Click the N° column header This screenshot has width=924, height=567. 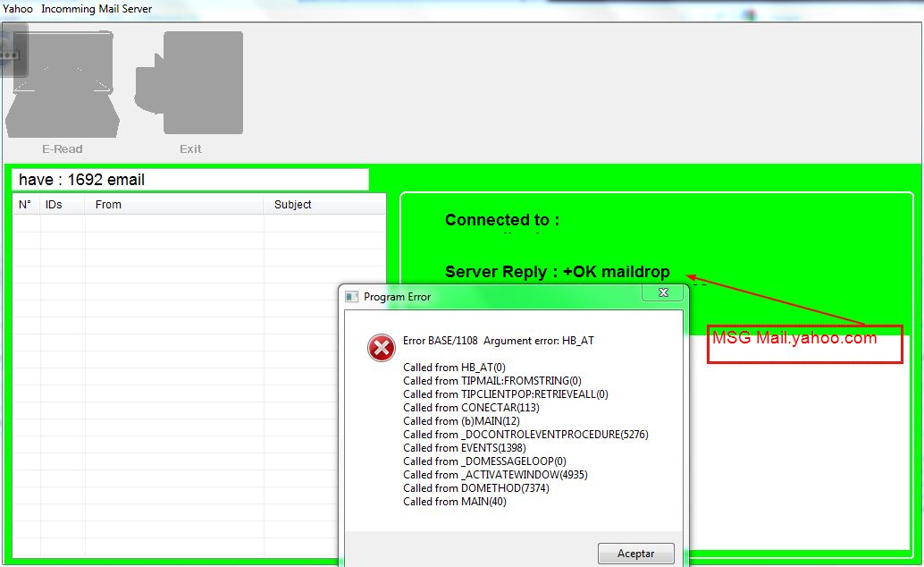click(x=24, y=204)
